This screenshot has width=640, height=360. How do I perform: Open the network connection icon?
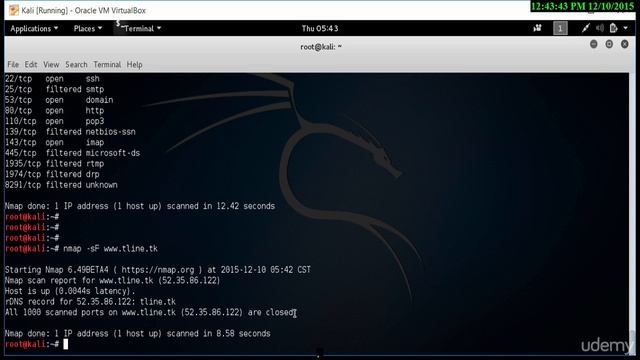click(586, 28)
